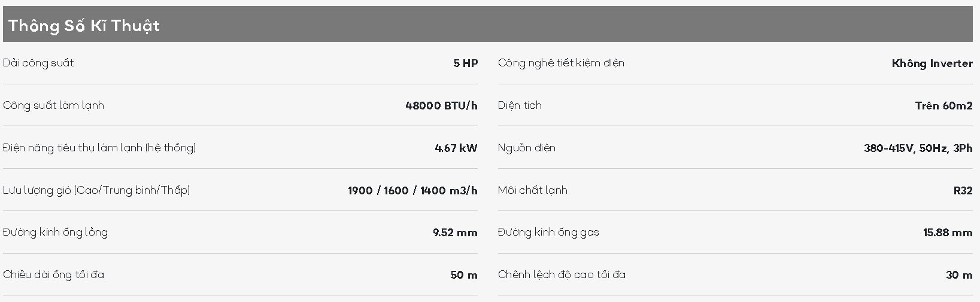Select the "Trên 60m2" area value
The height and width of the screenshot is (302, 980).
[943, 106]
